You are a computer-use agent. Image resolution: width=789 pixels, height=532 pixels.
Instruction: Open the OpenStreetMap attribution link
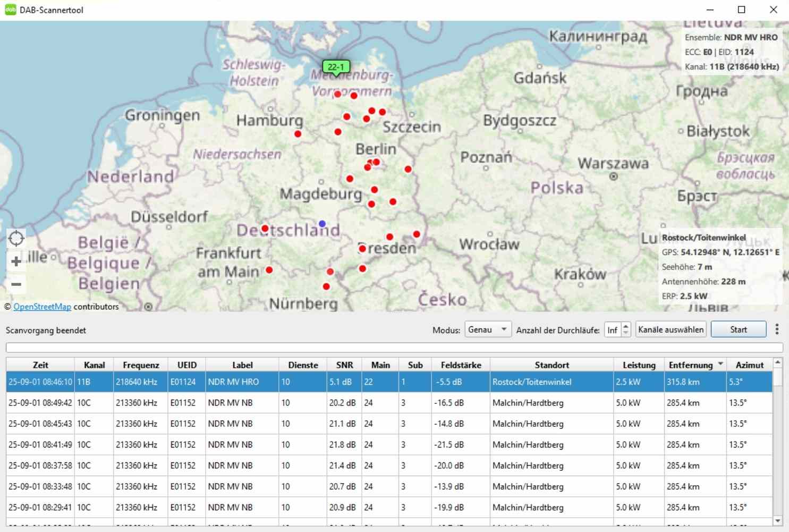42,307
